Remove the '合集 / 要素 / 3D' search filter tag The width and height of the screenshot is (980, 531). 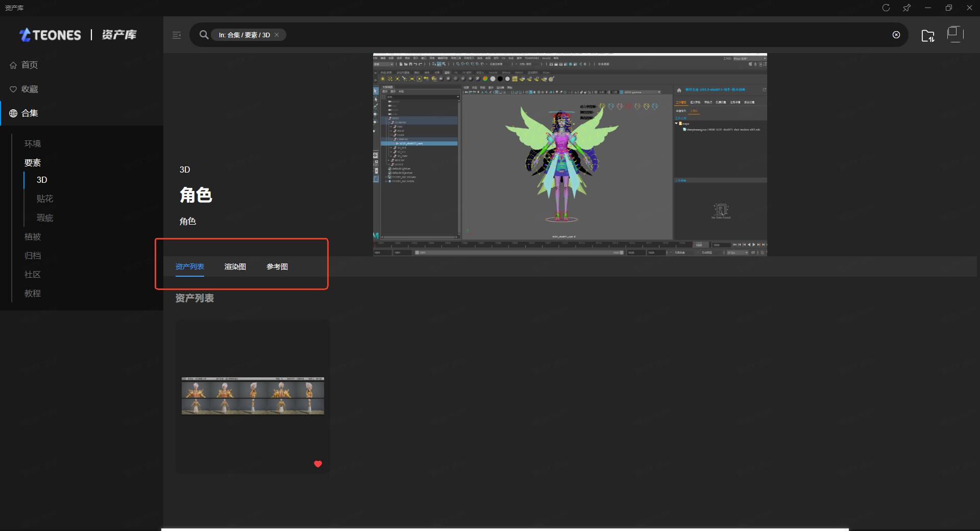277,35
